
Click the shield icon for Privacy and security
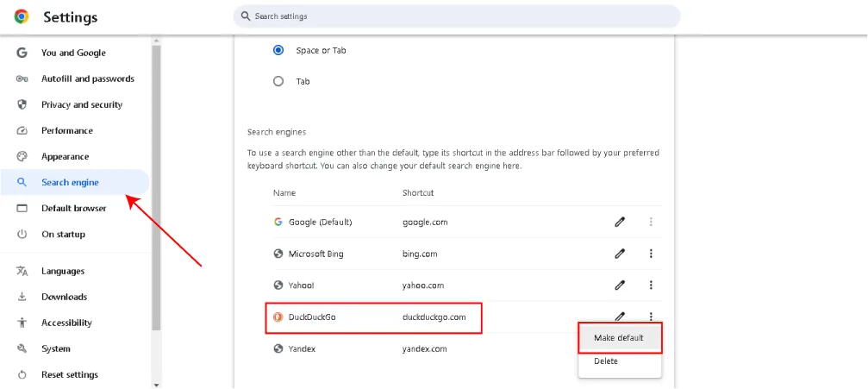pos(22,104)
